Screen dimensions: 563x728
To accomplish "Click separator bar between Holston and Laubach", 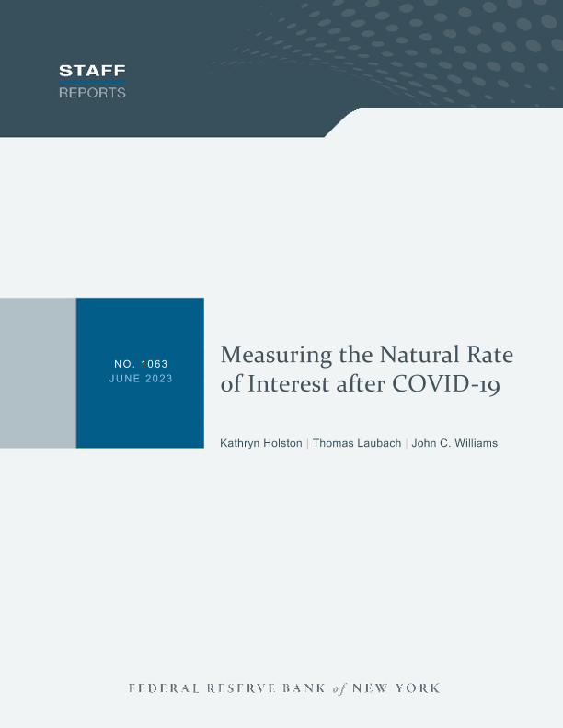I will (307, 443).
